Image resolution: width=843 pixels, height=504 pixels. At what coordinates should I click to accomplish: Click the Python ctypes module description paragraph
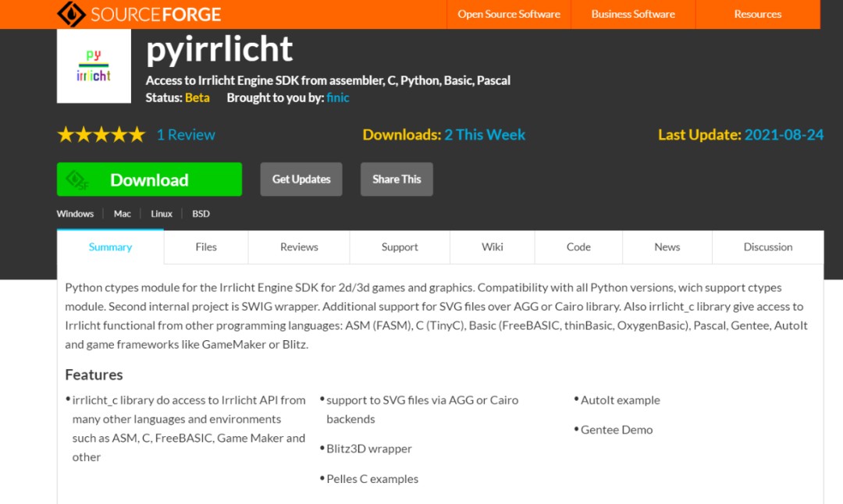pyautogui.click(x=436, y=316)
